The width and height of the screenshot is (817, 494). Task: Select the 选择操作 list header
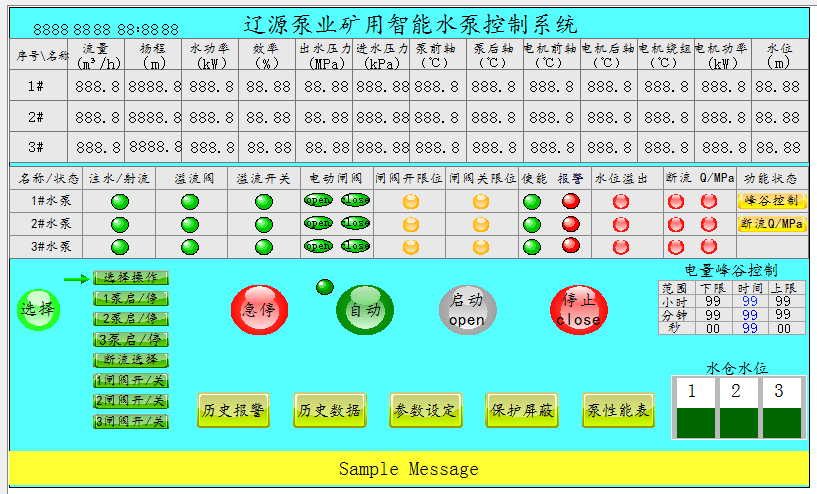[131, 277]
